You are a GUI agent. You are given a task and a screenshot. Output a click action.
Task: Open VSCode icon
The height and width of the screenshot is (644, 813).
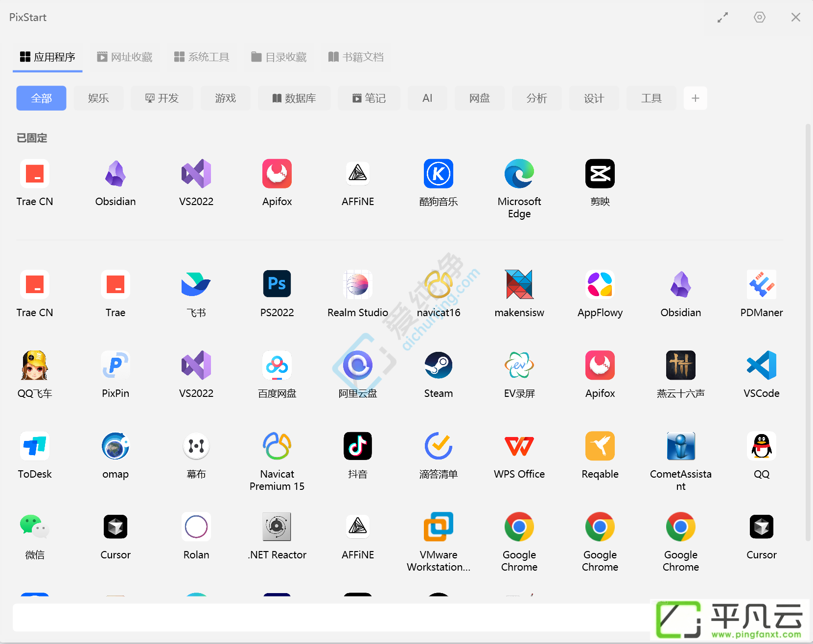point(762,365)
